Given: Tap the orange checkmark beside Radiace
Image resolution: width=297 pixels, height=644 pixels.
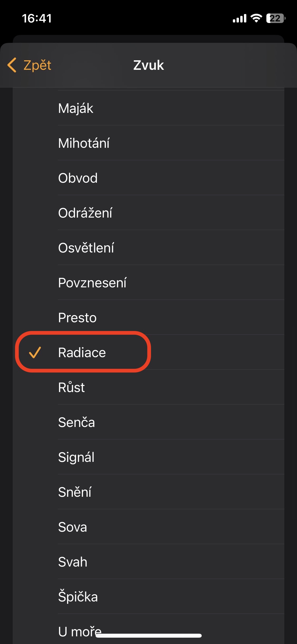Looking at the screenshot, I should pos(35,352).
